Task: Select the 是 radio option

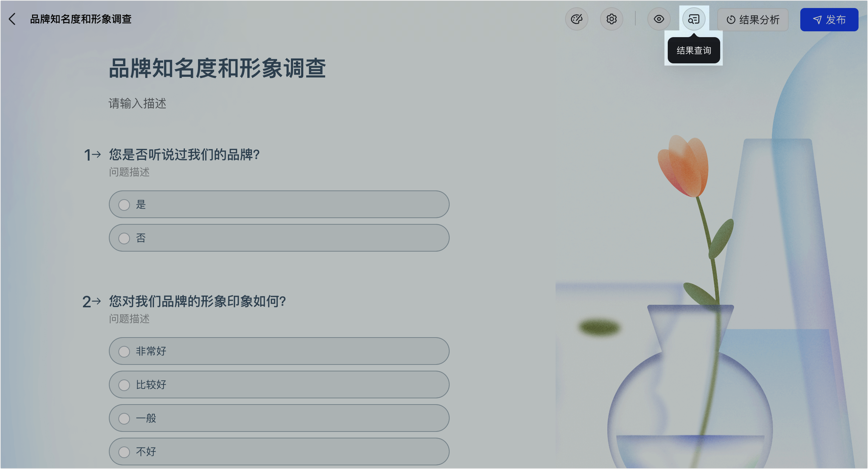Action: (279, 204)
